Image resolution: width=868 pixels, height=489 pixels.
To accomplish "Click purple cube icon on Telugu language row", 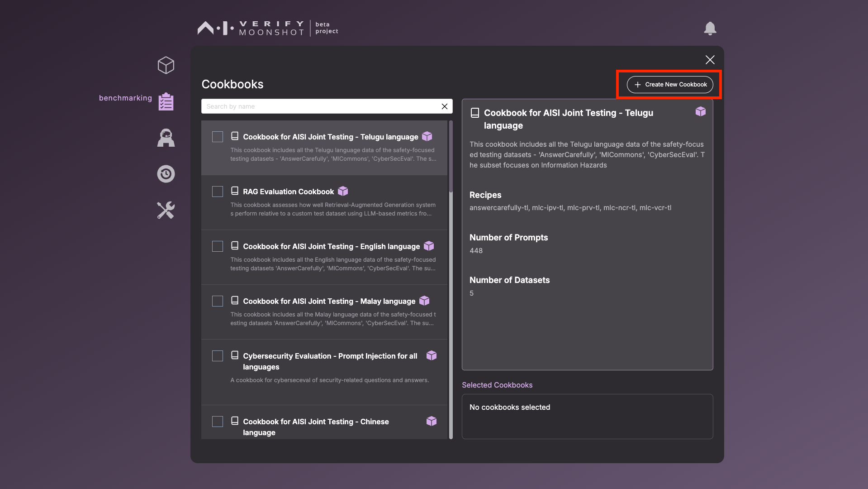I will 427,136.
